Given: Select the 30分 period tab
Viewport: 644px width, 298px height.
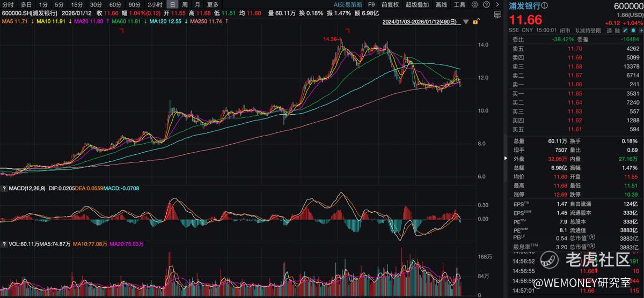Looking at the screenshot, I should [96, 4].
